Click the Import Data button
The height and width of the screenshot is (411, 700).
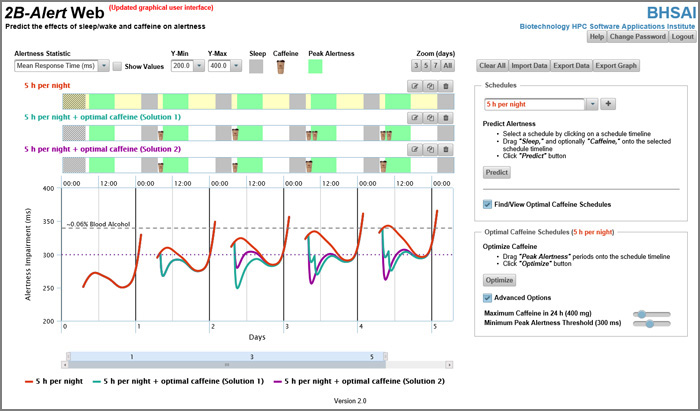coord(529,66)
